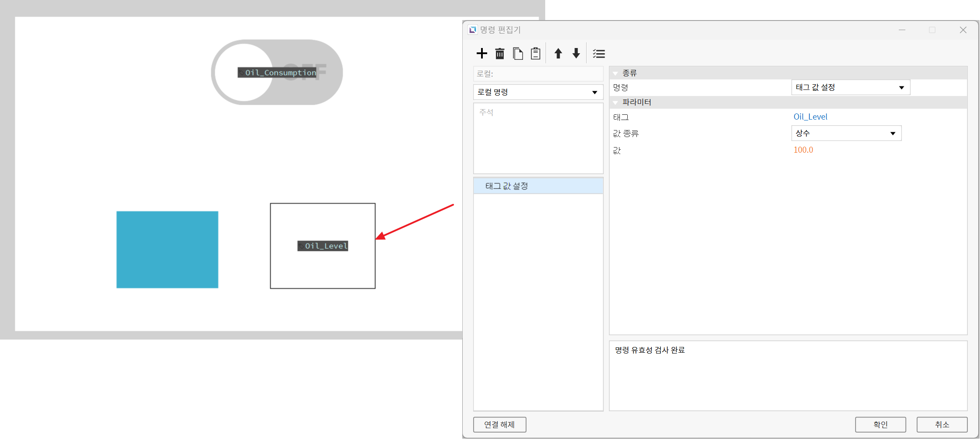
Task: Open the 로컬 명령 dropdown
Action: [x=538, y=92]
